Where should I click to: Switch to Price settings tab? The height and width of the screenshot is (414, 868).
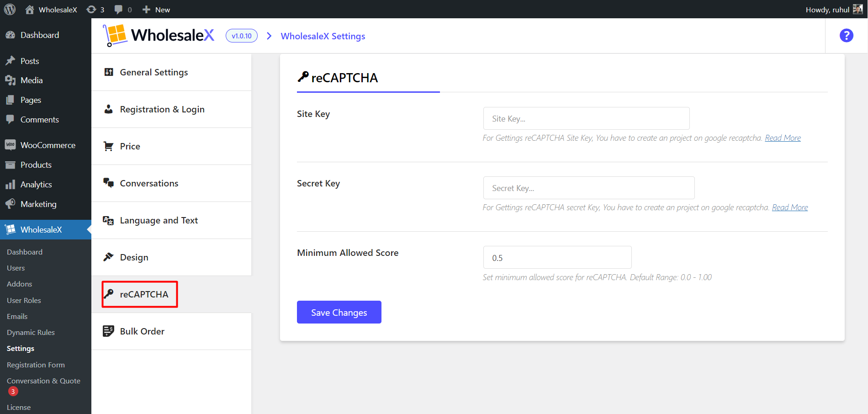pyautogui.click(x=171, y=146)
